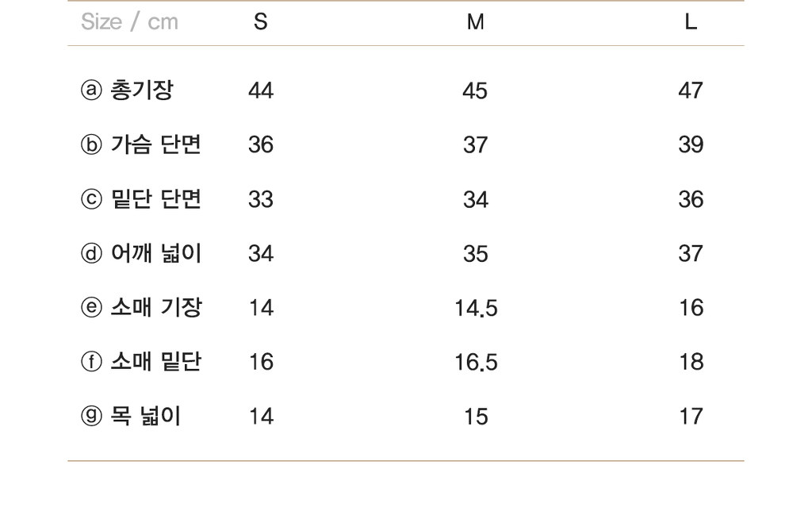The width and height of the screenshot is (812, 515).
Task: Click the circled ⓑ icon beside 가슴 단면
Action: [x=91, y=144]
